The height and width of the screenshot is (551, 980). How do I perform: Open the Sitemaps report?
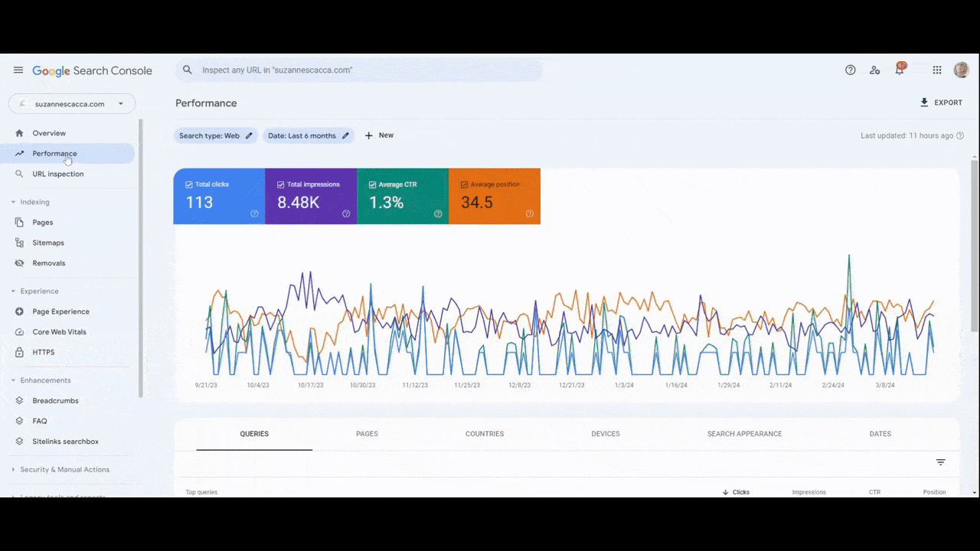(48, 243)
